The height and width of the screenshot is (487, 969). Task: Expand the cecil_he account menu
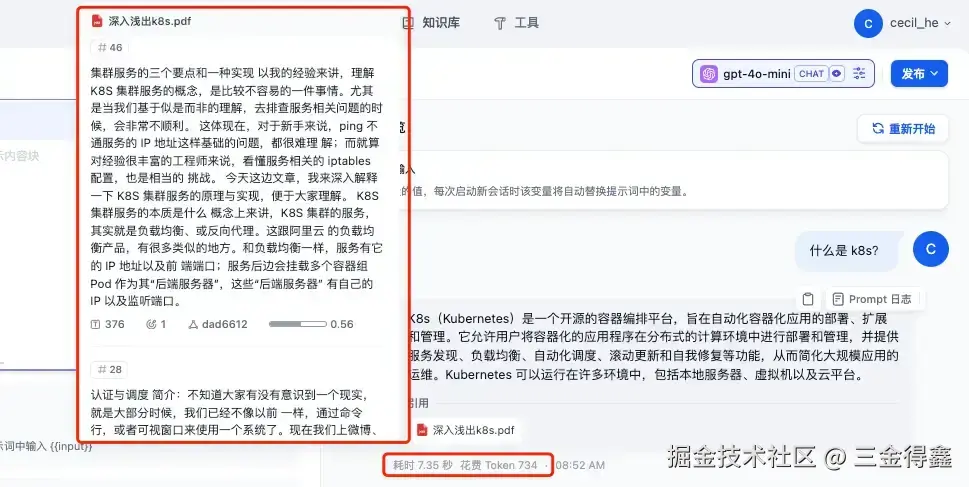point(920,23)
